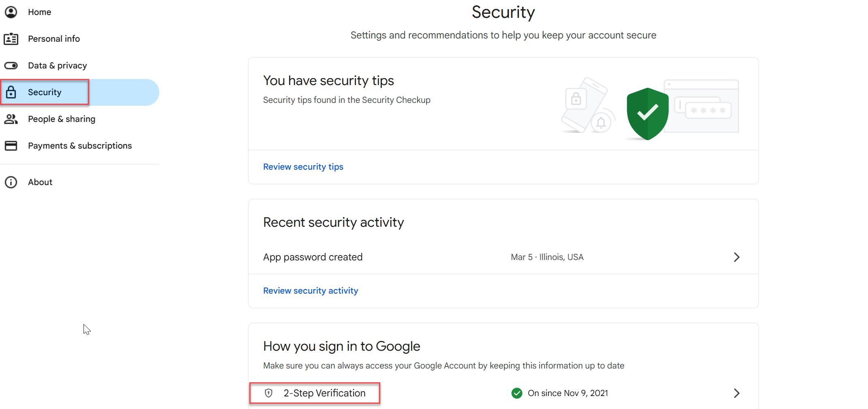Viewport: 868px width, 409px height.
Task: Expand the App password created chevron
Action: click(737, 257)
